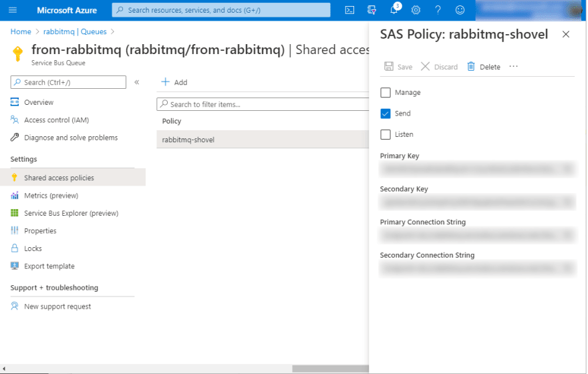Focus the top search resources box
The width and height of the screenshot is (588, 374).
pyautogui.click(x=221, y=10)
